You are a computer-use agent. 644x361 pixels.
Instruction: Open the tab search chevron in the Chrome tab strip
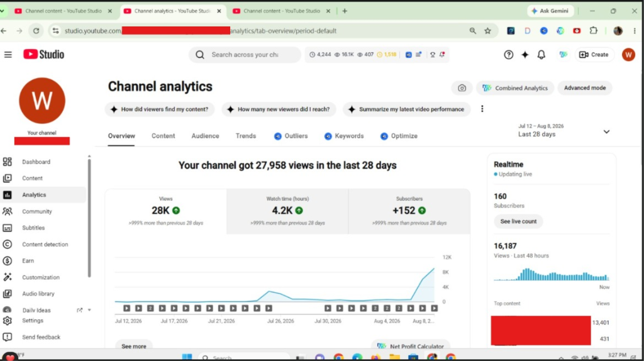tap(3, 11)
